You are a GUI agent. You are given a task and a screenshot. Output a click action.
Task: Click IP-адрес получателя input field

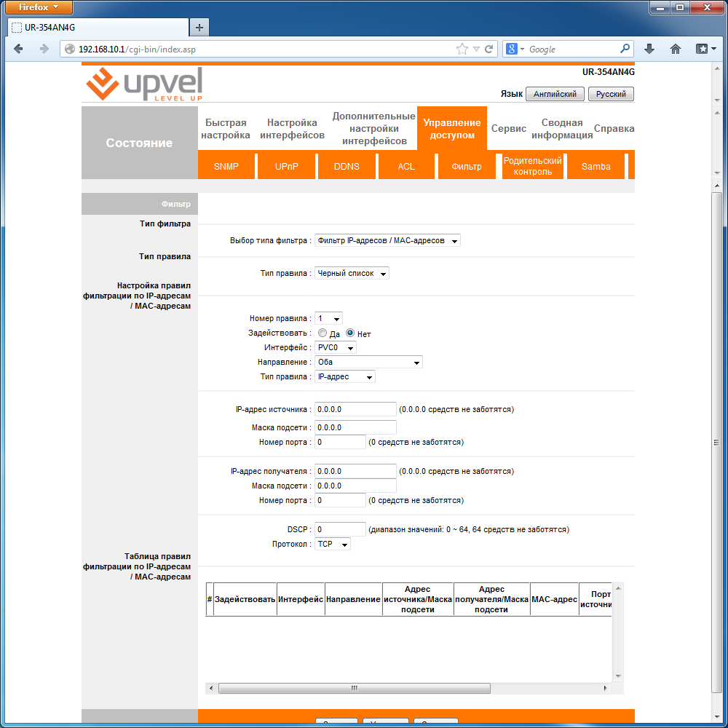point(355,471)
